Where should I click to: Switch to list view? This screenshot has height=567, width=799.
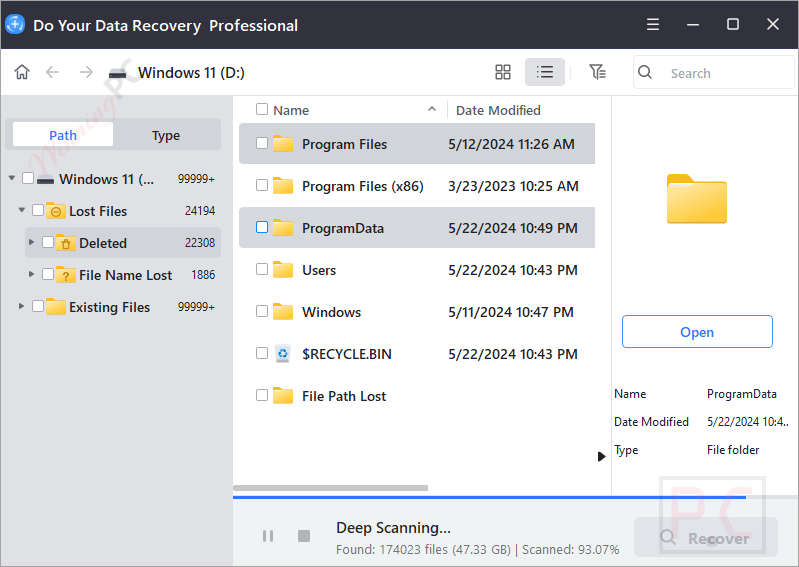[x=544, y=72]
